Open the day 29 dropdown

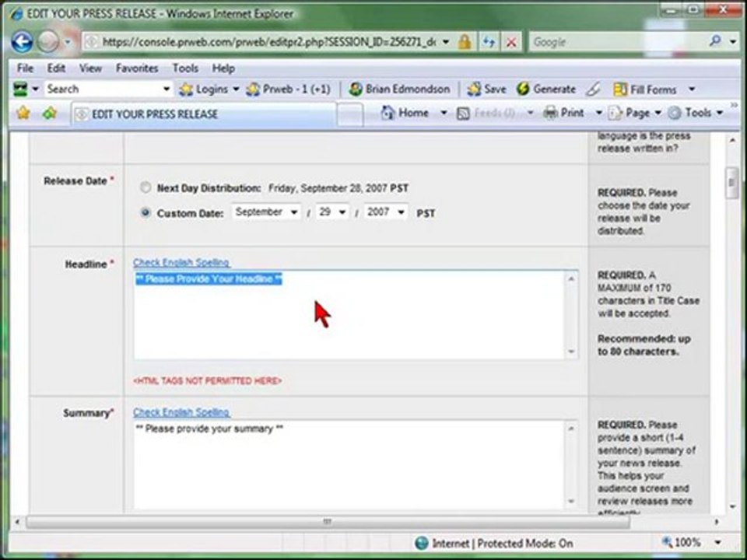pyautogui.click(x=332, y=212)
